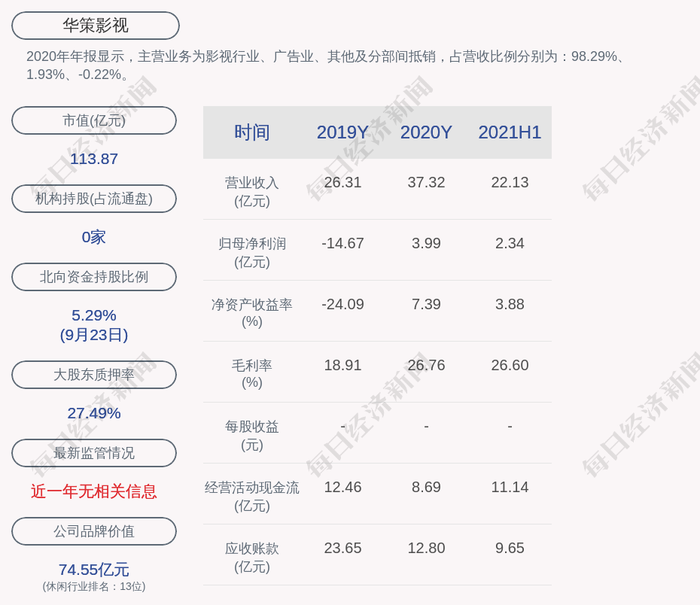Click the 2020Y revenue cell 37.32

[x=426, y=183]
